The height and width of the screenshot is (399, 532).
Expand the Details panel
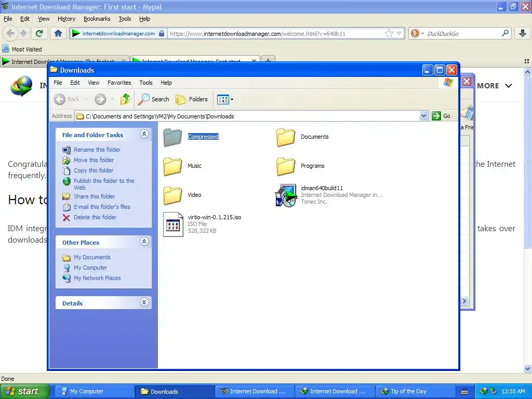point(144,302)
